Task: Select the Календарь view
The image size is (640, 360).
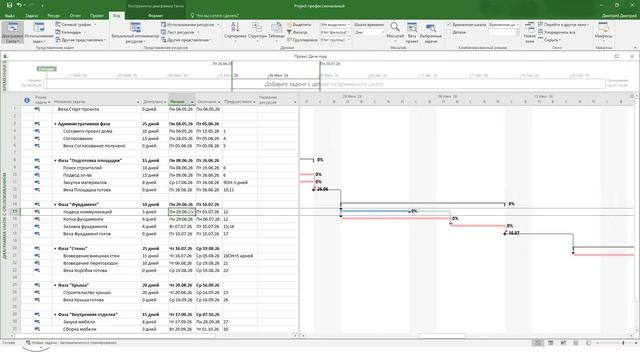Action: (71, 32)
